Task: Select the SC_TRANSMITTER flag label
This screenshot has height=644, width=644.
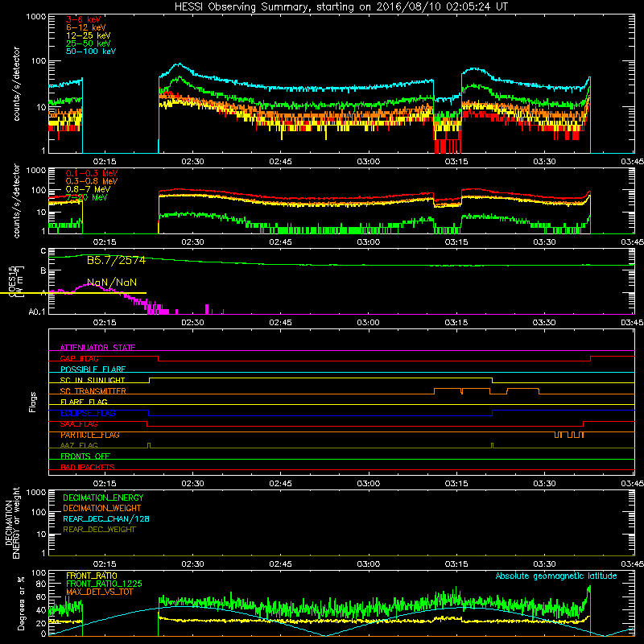Action: [93, 391]
